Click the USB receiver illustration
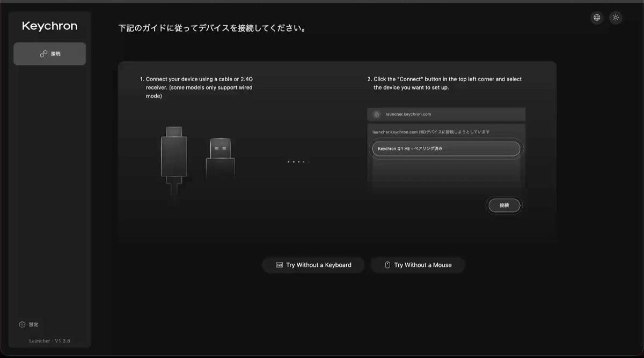Viewport: 644px width, 358px height. click(220, 159)
